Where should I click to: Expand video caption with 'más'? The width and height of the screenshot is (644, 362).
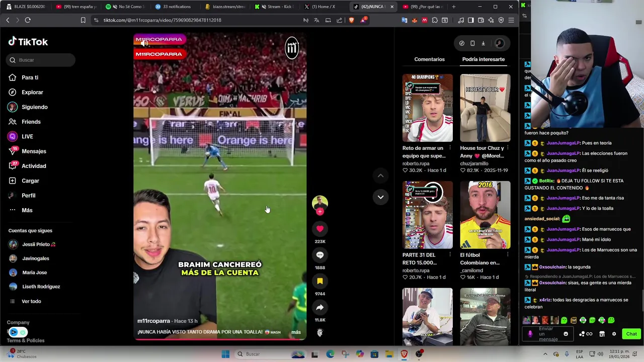(296, 332)
